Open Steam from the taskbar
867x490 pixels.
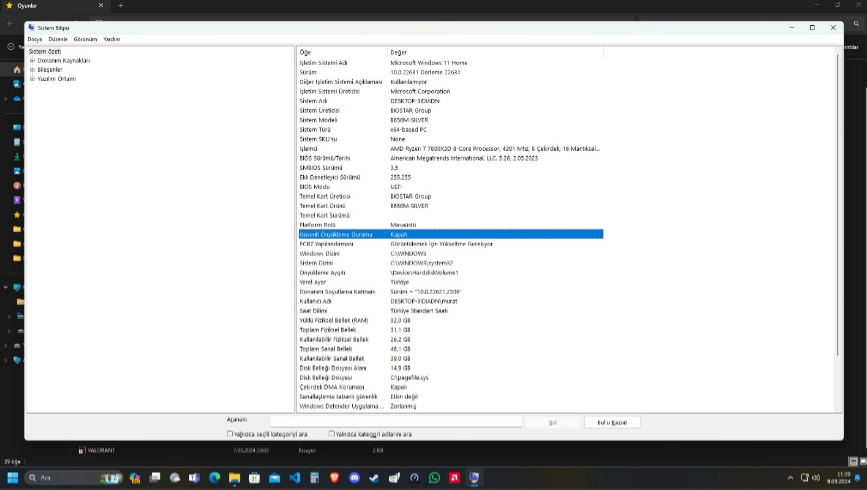coord(374,477)
